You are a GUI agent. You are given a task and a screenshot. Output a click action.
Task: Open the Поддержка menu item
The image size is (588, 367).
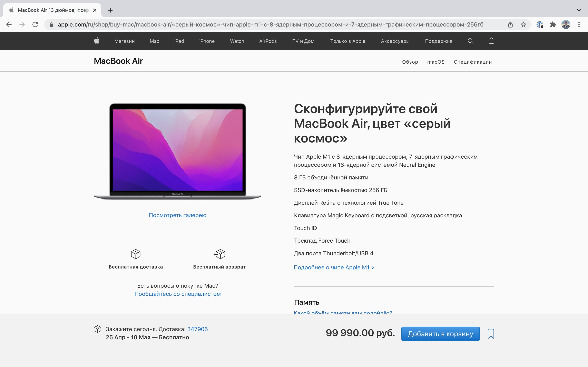[439, 41]
